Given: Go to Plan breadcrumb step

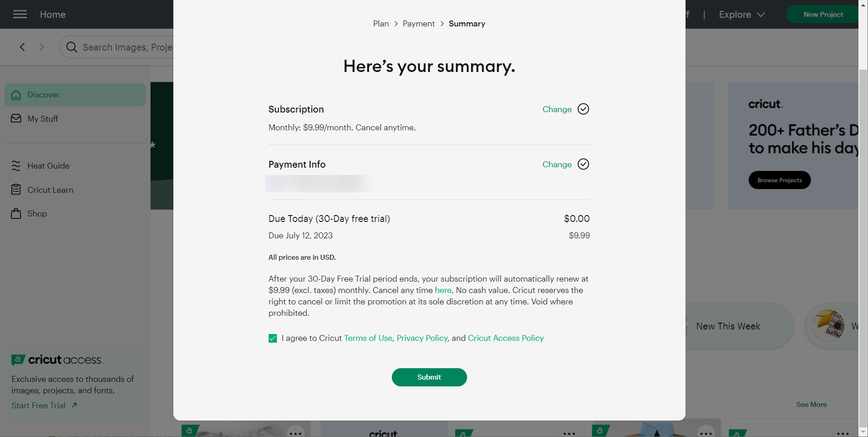Looking at the screenshot, I should click(381, 24).
